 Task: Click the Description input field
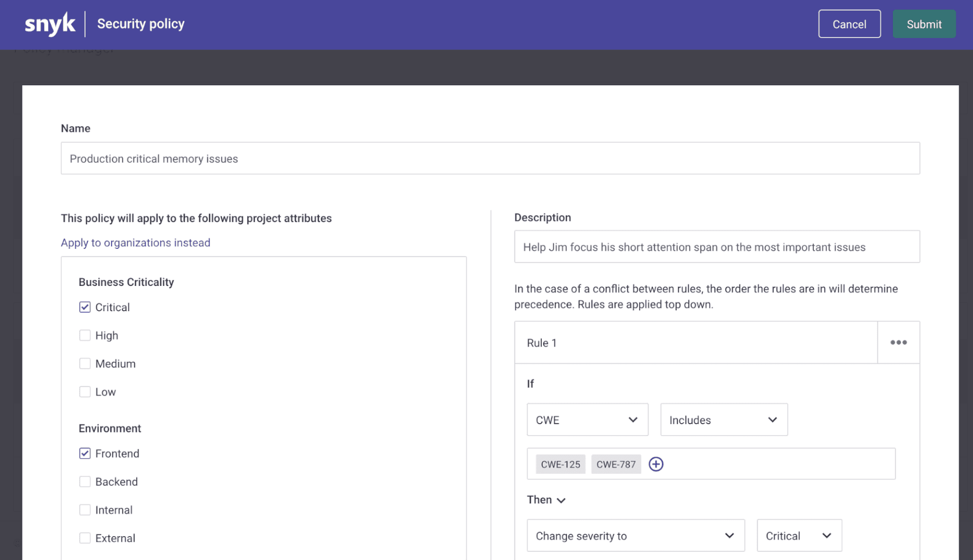click(717, 246)
